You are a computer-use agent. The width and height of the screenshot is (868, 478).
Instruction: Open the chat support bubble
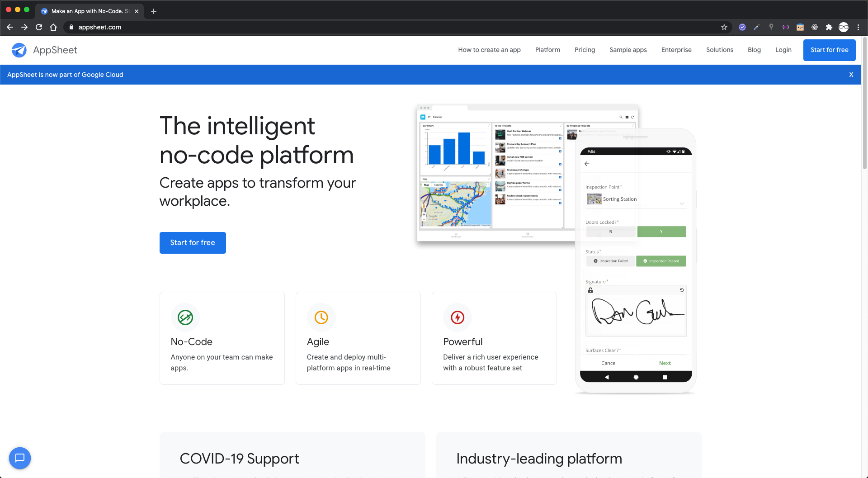pos(20,458)
